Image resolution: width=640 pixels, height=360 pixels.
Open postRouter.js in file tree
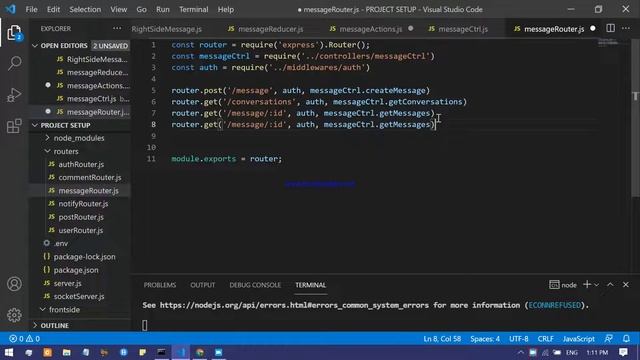pos(81,217)
